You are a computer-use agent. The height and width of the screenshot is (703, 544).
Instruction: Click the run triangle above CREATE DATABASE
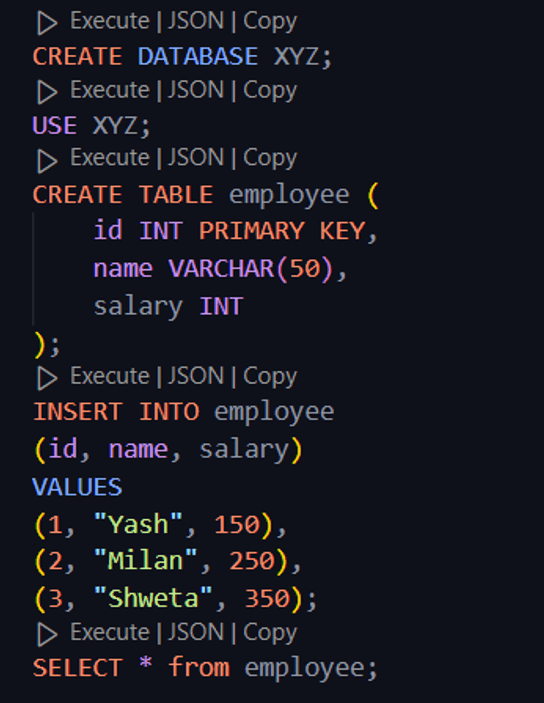click(x=47, y=23)
